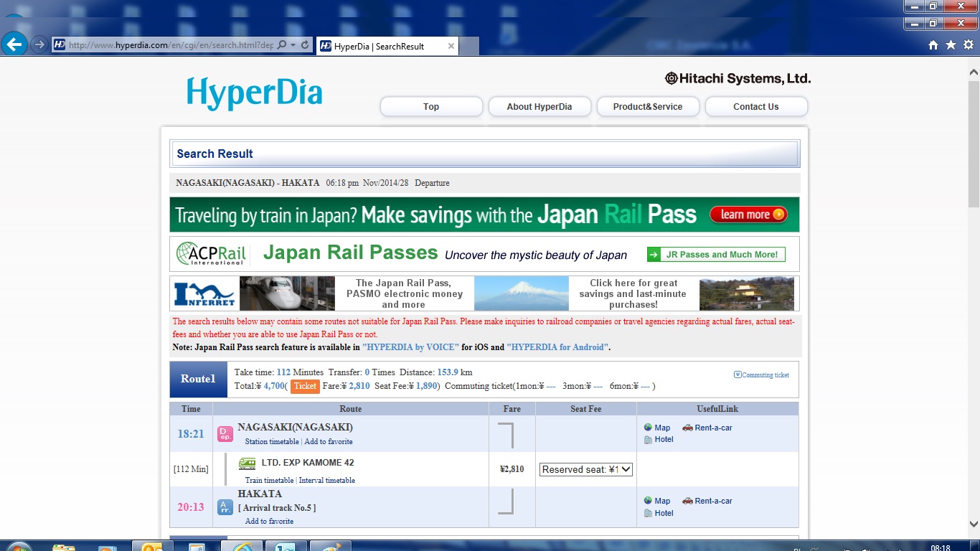Image resolution: width=980 pixels, height=551 pixels.
Task: Click the HyperDia logo
Action: 255,94
